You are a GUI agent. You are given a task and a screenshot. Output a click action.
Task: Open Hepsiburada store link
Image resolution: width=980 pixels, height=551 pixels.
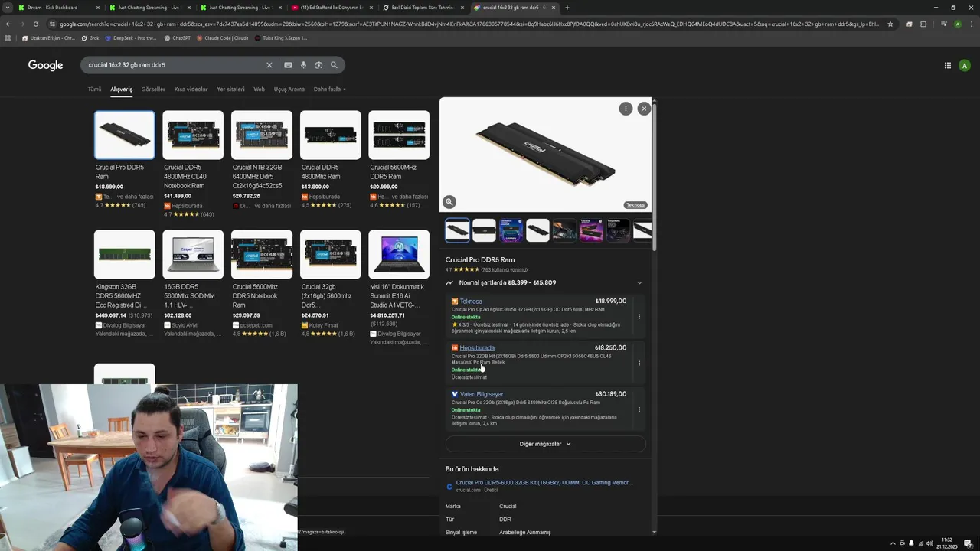(477, 348)
